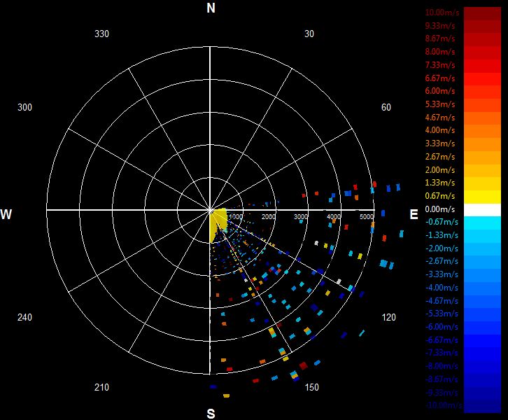Click the 5.33m/s legend label
This screenshot has height=420, width=508.
pyautogui.click(x=440, y=104)
